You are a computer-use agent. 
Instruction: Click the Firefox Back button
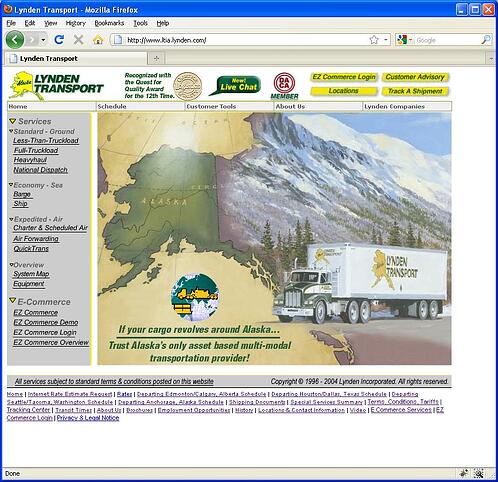(15, 40)
